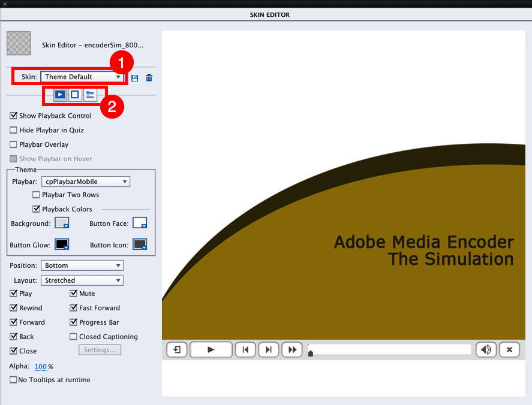Open the Position dropdown set to Bottom
The height and width of the screenshot is (405, 532).
82,265
